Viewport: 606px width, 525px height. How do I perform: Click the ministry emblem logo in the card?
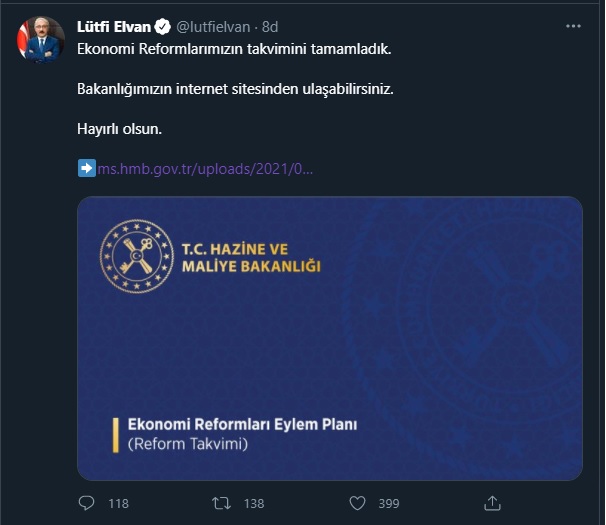pyautogui.click(x=135, y=258)
